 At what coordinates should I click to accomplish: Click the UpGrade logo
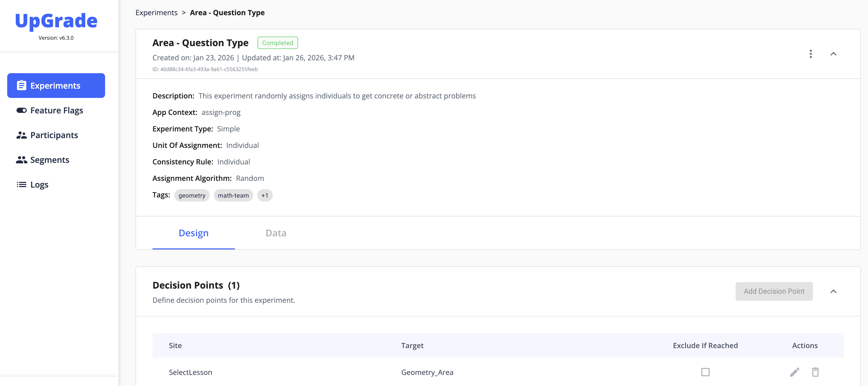tap(56, 21)
